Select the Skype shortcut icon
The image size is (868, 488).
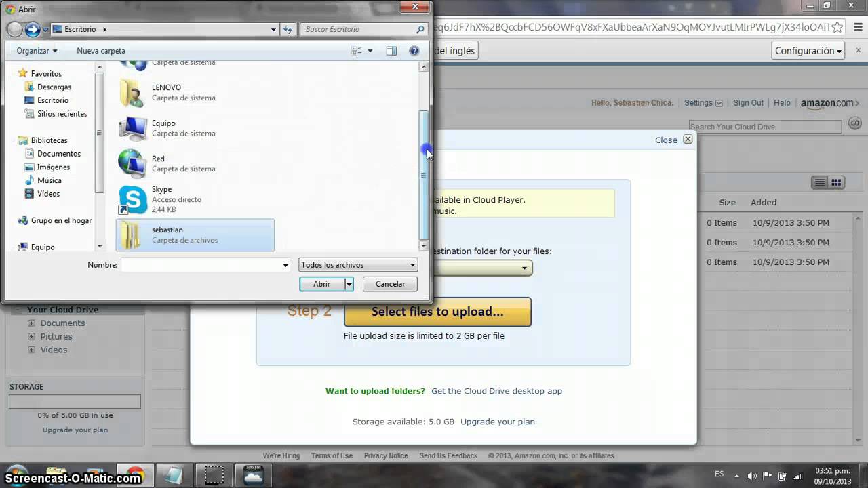click(133, 199)
